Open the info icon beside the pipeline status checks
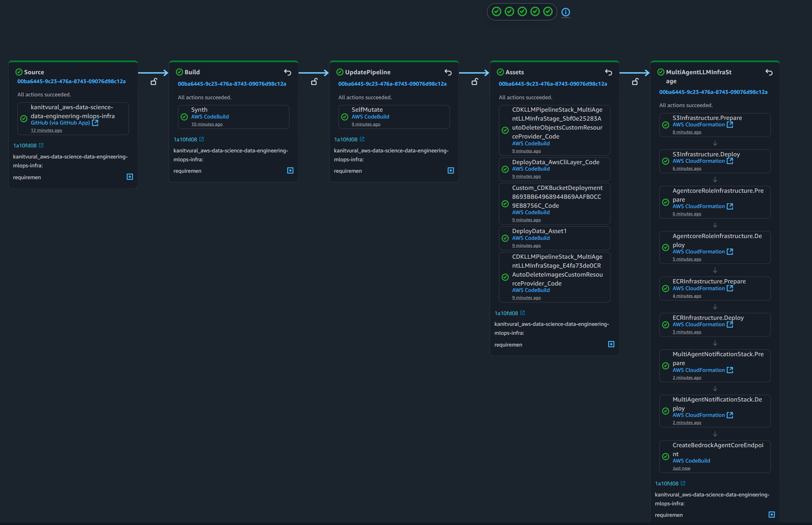Image resolution: width=812 pixels, height=525 pixels. pos(566,12)
